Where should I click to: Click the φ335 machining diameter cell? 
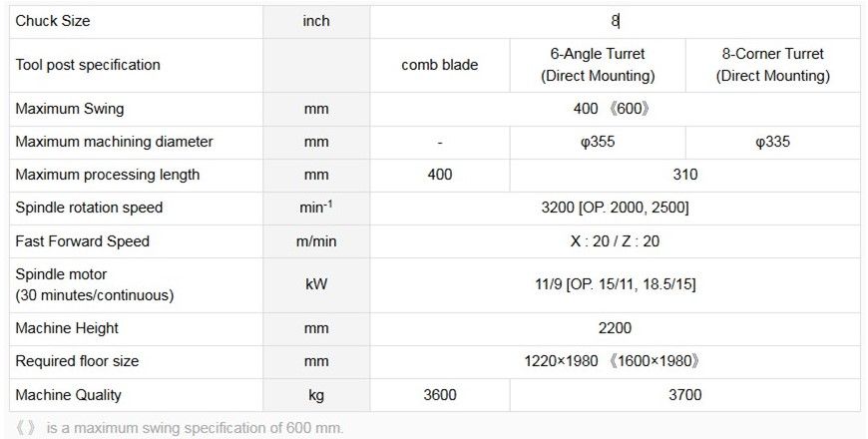click(x=772, y=142)
